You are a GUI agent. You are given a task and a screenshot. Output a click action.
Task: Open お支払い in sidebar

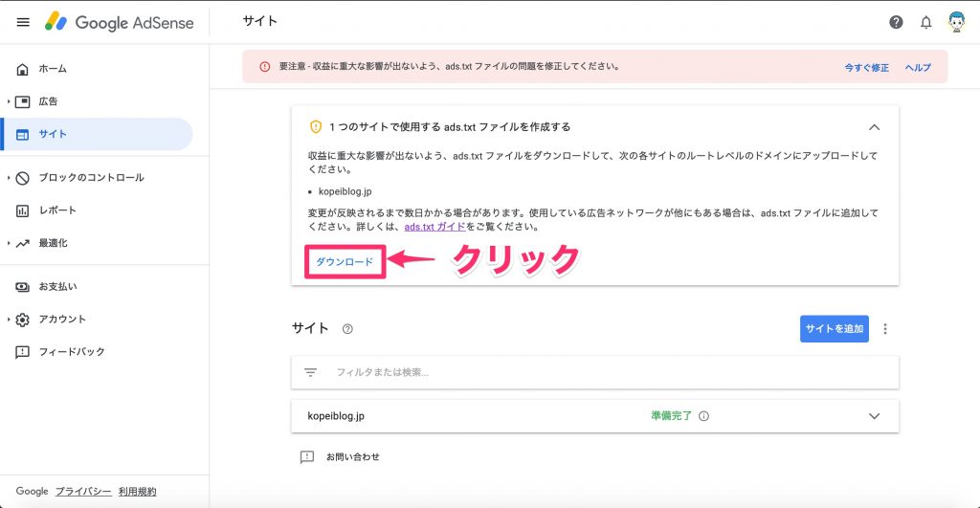[57, 286]
